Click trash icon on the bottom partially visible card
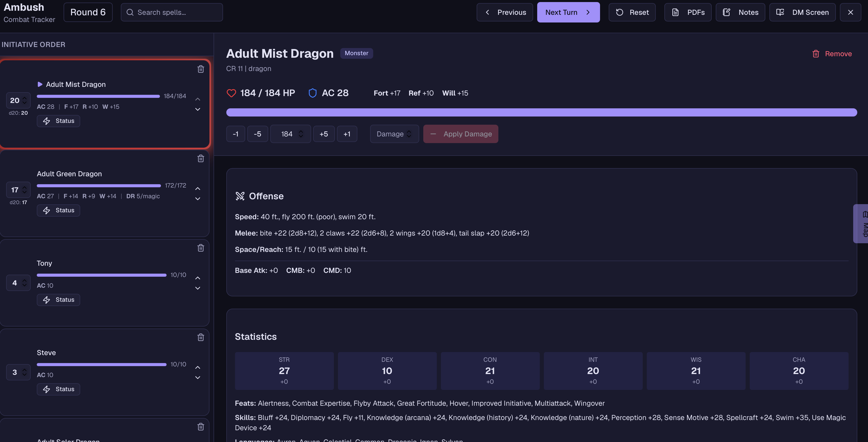This screenshot has width=868, height=442. click(201, 426)
